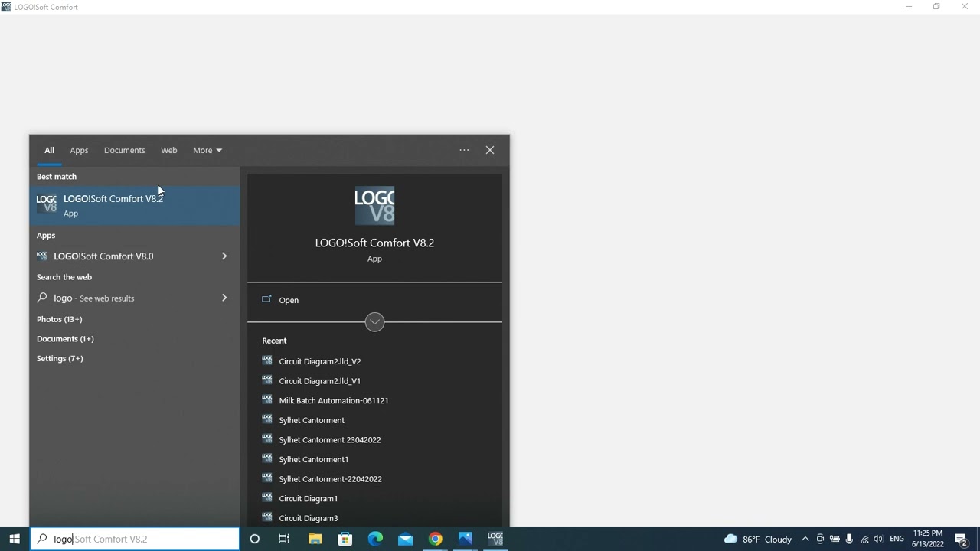Image resolution: width=980 pixels, height=551 pixels.
Task: Open the notification center icon
Action: (961, 539)
